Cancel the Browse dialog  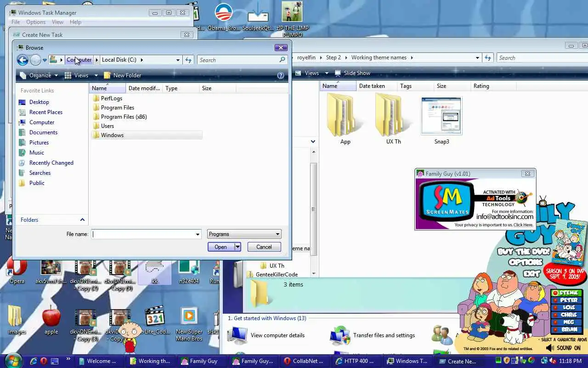click(x=264, y=247)
